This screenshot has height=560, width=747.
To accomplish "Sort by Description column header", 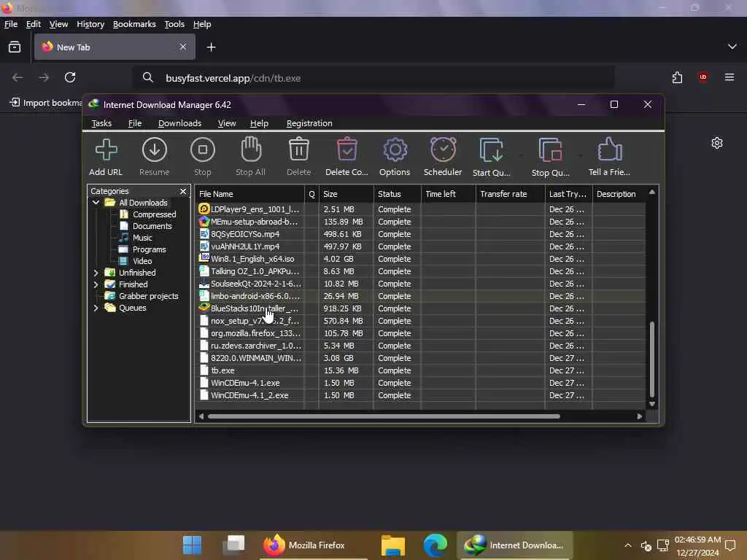I will point(619,194).
